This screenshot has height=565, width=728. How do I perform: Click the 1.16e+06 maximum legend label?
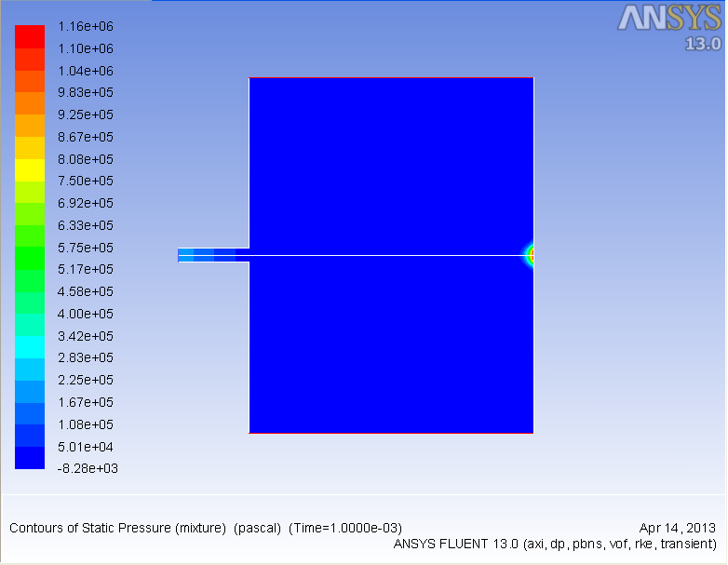86,26
